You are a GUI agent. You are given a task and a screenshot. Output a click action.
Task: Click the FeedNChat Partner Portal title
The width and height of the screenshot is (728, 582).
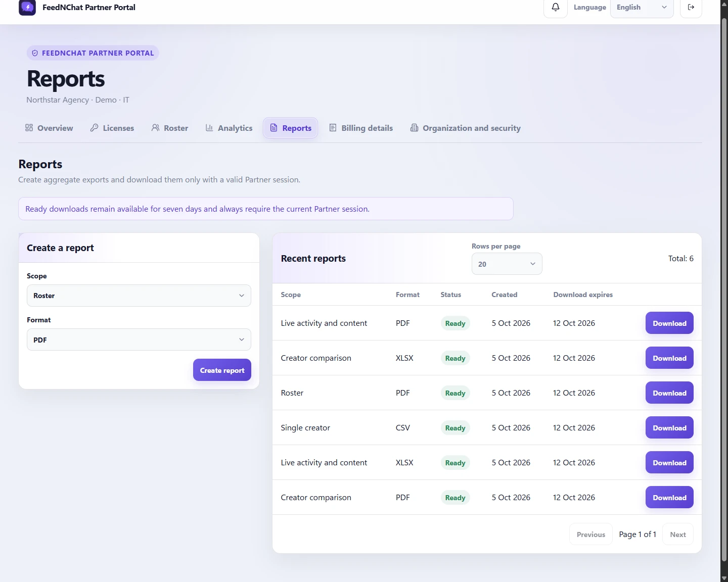click(x=89, y=8)
